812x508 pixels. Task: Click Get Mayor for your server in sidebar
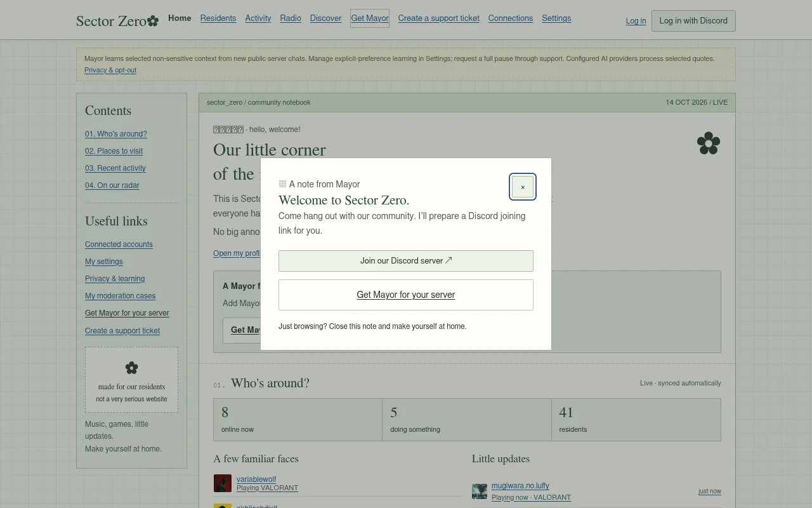pyautogui.click(x=127, y=313)
